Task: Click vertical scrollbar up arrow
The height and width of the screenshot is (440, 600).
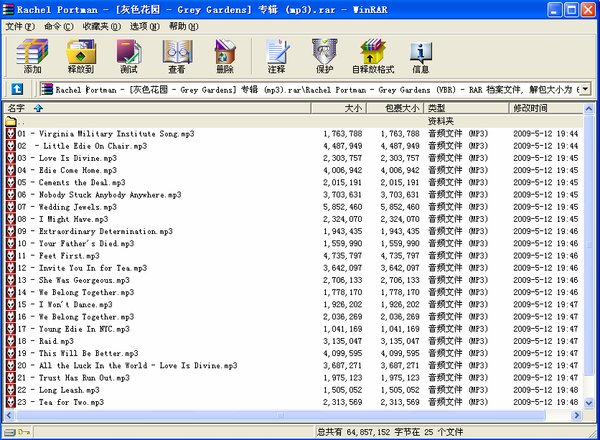Action: pos(589,109)
